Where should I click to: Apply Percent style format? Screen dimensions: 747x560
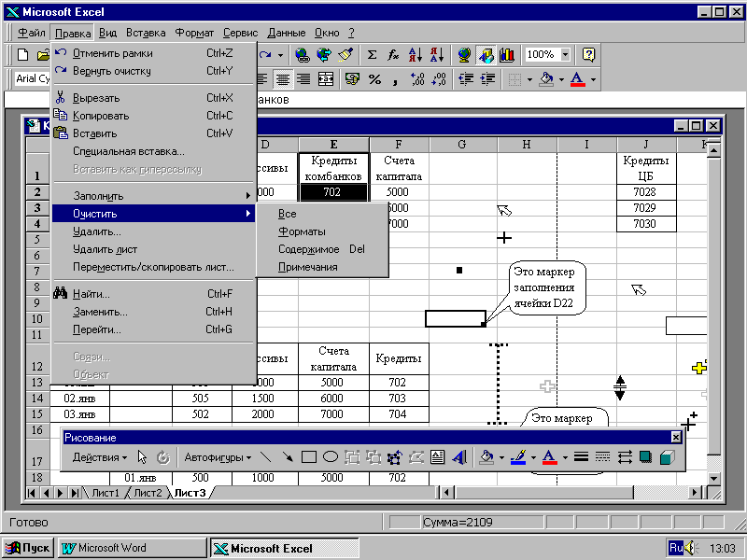coord(374,79)
